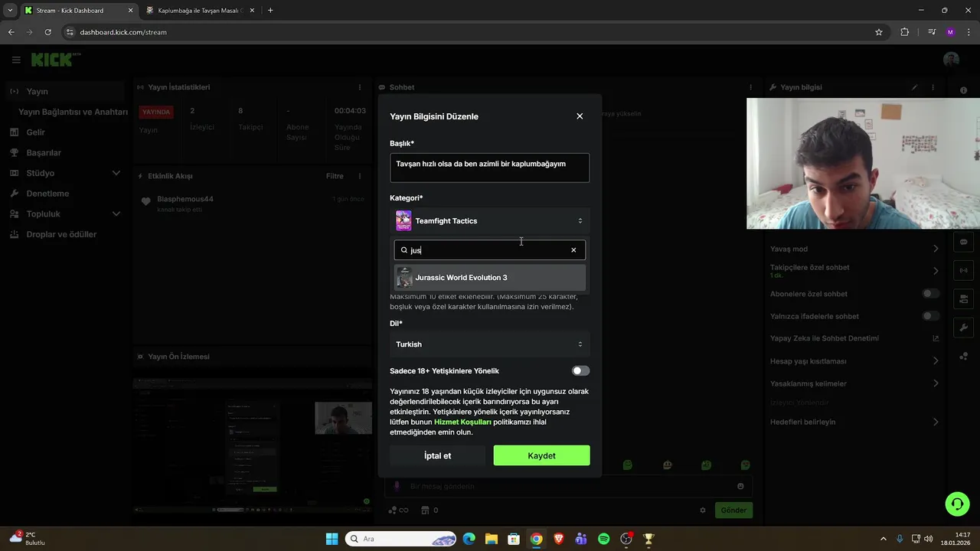Select Jurassic World Evolution 3 result
Screen dimensions: 980x551
[x=489, y=278]
